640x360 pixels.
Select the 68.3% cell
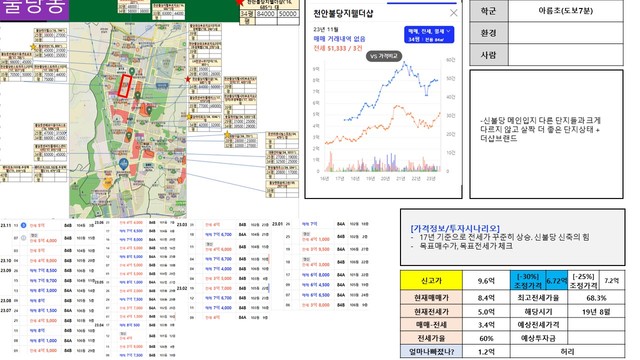pos(596,298)
